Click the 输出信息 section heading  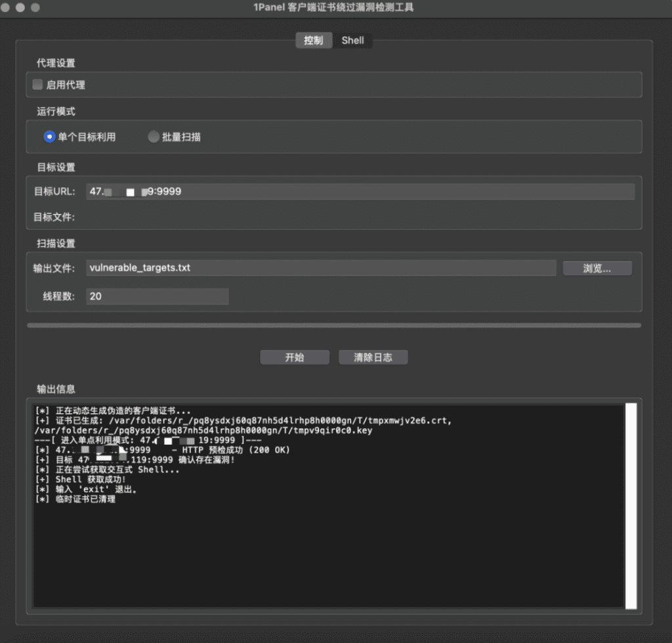[x=56, y=389]
